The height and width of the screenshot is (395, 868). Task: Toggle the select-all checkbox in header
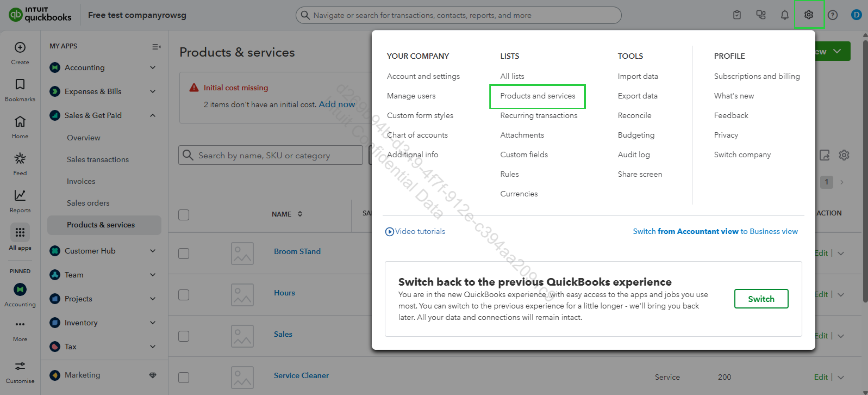pyautogui.click(x=184, y=215)
